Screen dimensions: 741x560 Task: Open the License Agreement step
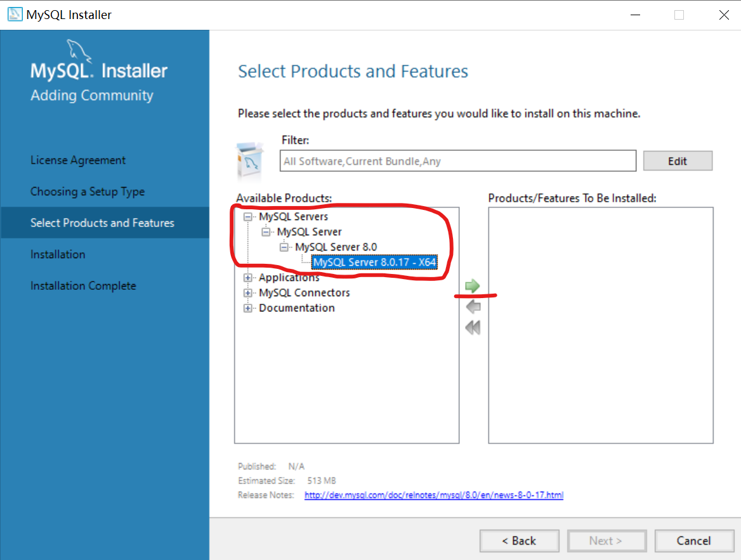(x=78, y=160)
